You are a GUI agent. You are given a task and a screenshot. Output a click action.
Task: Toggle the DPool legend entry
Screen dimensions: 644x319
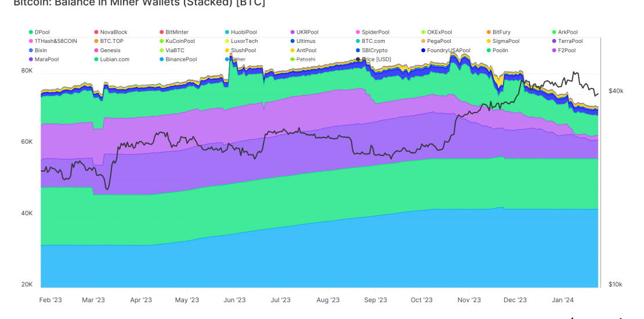(x=42, y=32)
